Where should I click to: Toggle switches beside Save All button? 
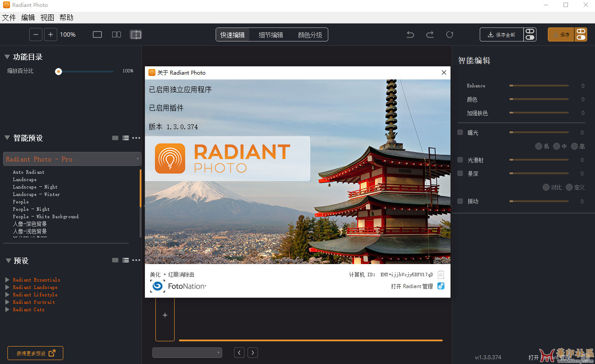530,34
